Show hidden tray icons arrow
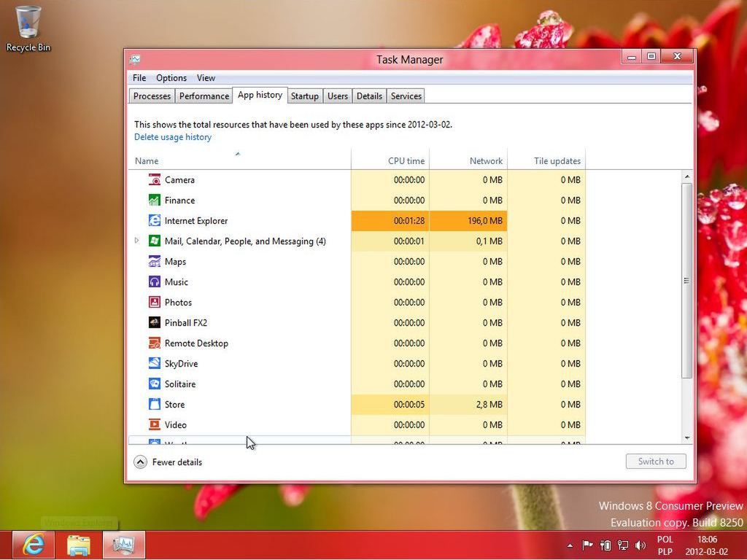747x560 pixels. point(570,545)
